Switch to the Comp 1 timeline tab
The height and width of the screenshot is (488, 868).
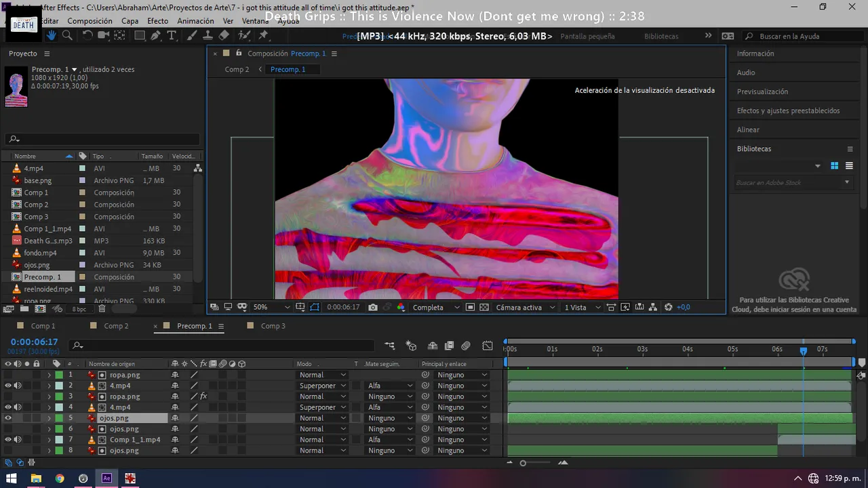pos(43,326)
